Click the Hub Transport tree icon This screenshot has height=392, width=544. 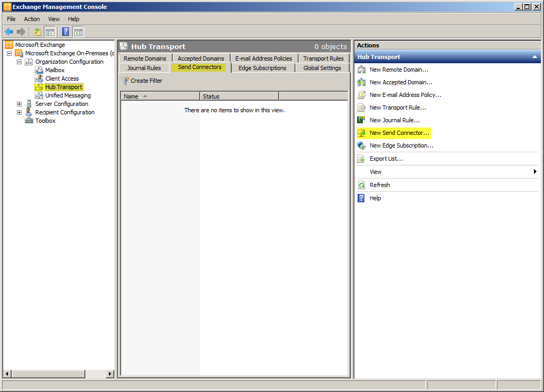pos(39,87)
